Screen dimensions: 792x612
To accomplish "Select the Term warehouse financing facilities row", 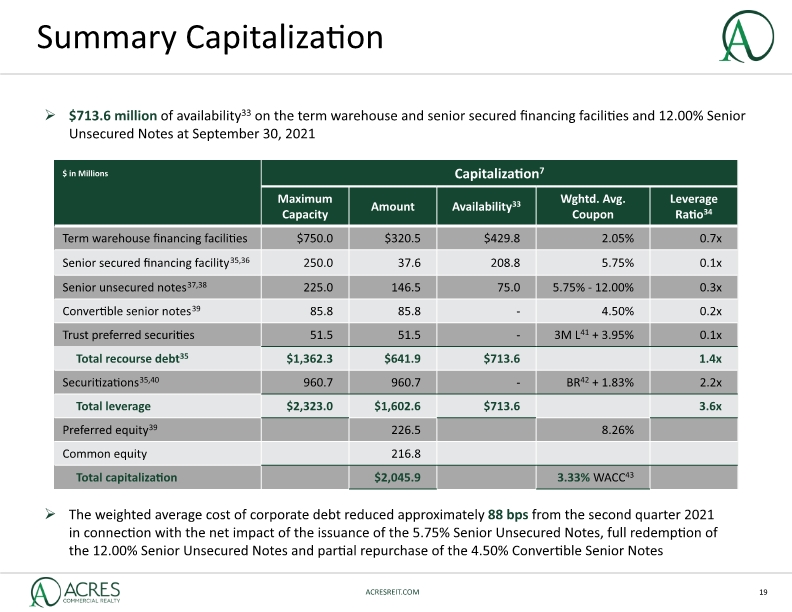I will (395, 238).
